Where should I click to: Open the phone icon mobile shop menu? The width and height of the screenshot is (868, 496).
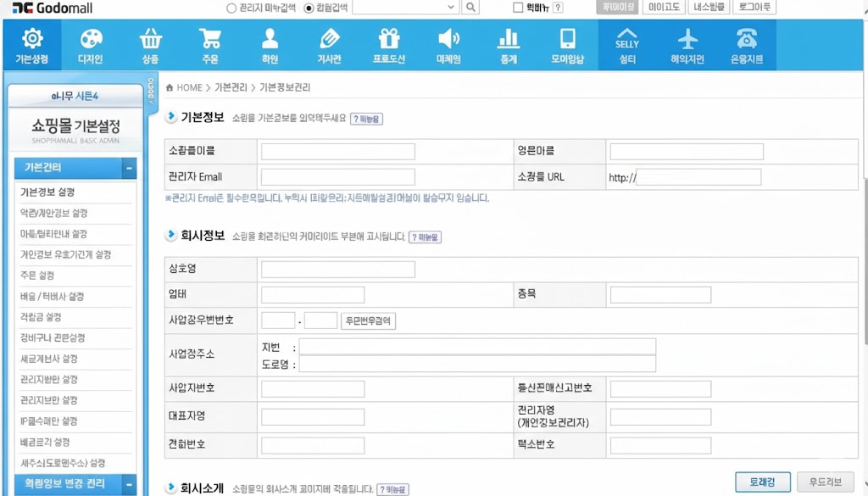(567, 46)
